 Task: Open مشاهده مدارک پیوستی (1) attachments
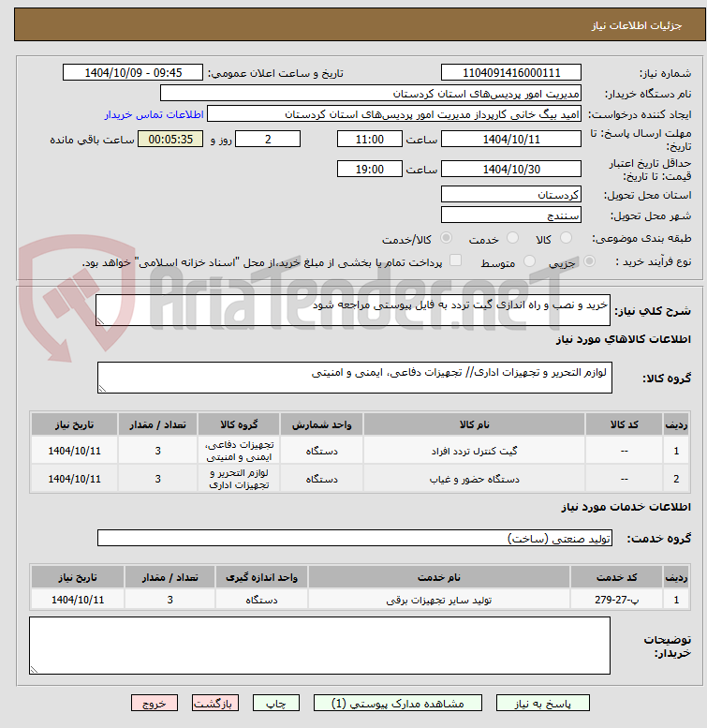398,703
